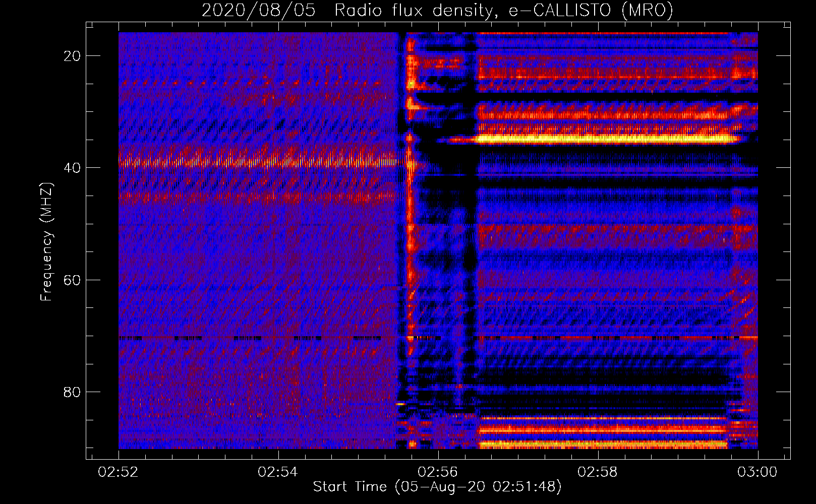This screenshot has width=816, height=504.
Task: Click the 02:54 time tick label
Action: (278, 472)
